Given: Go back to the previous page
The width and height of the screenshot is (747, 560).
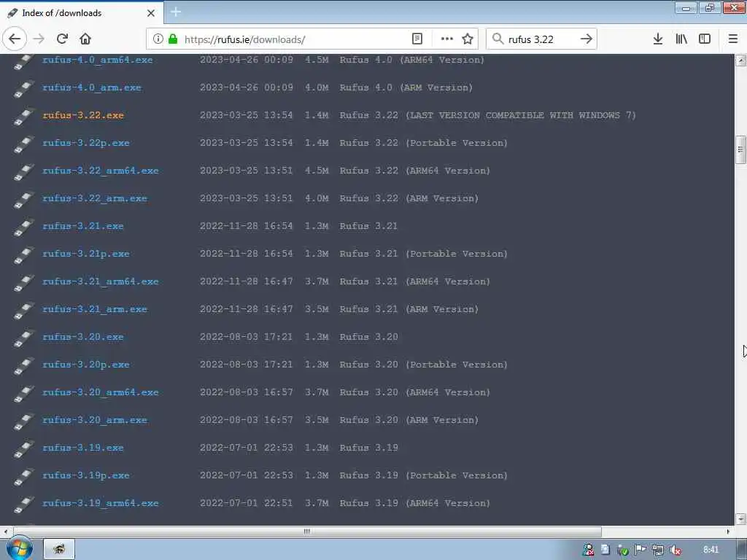Looking at the screenshot, I should [x=15, y=39].
